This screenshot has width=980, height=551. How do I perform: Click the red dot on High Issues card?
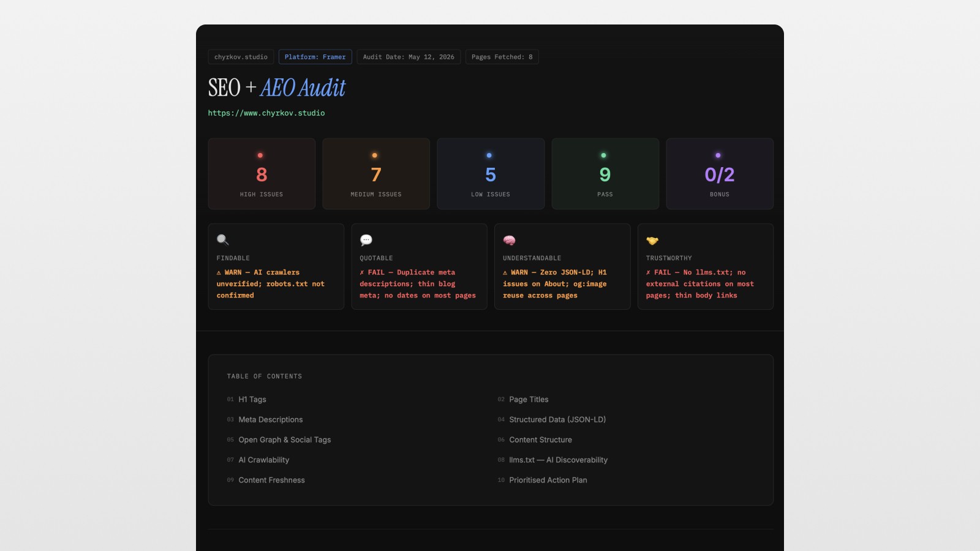click(260, 156)
